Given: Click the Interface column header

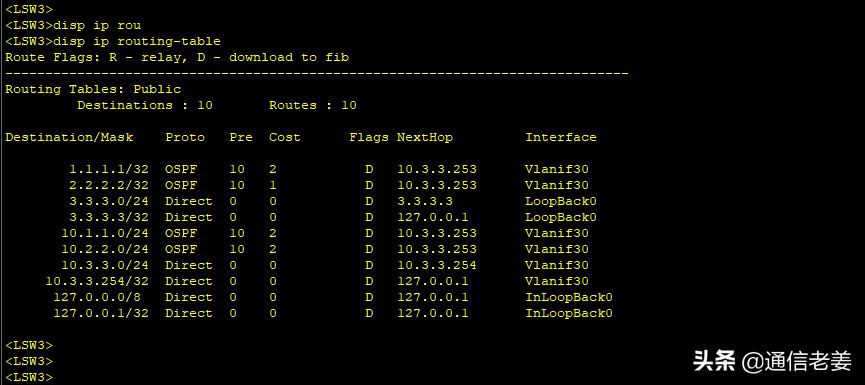Looking at the screenshot, I should [560, 137].
